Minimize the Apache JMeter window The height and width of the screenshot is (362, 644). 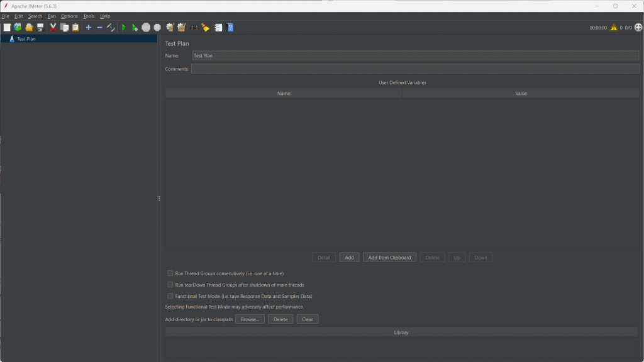[597, 6]
